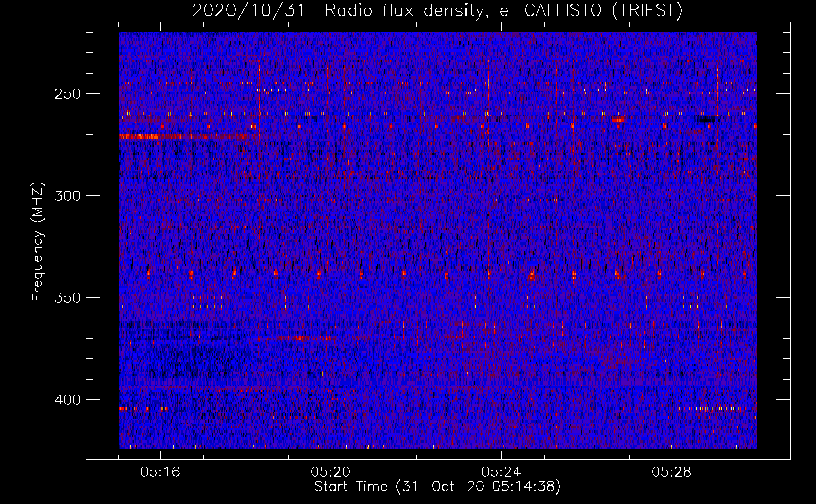The height and width of the screenshot is (504, 816).
Task: Click the 05:24 time tick label
Action: pyautogui.click(x=501, y=472)
